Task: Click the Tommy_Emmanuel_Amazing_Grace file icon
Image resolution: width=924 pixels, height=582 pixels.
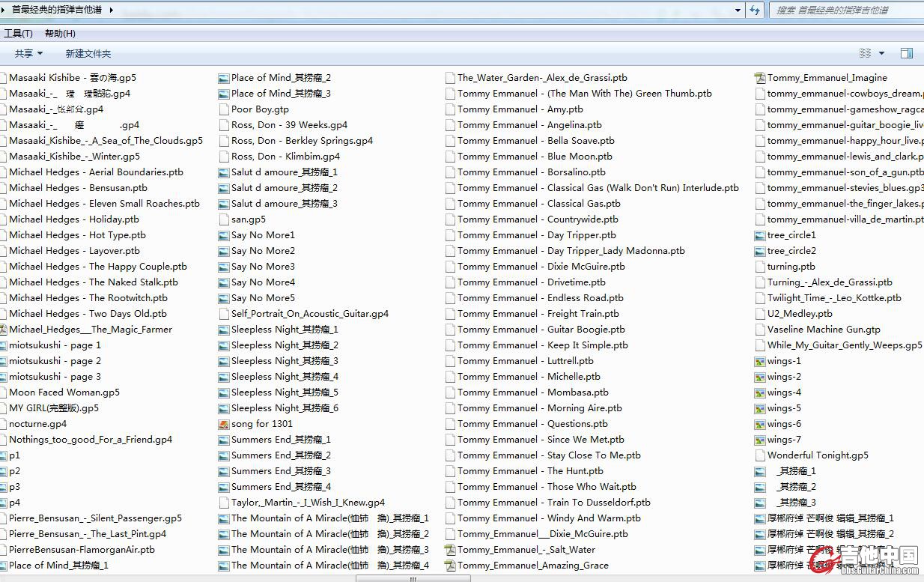Action: 449,566
